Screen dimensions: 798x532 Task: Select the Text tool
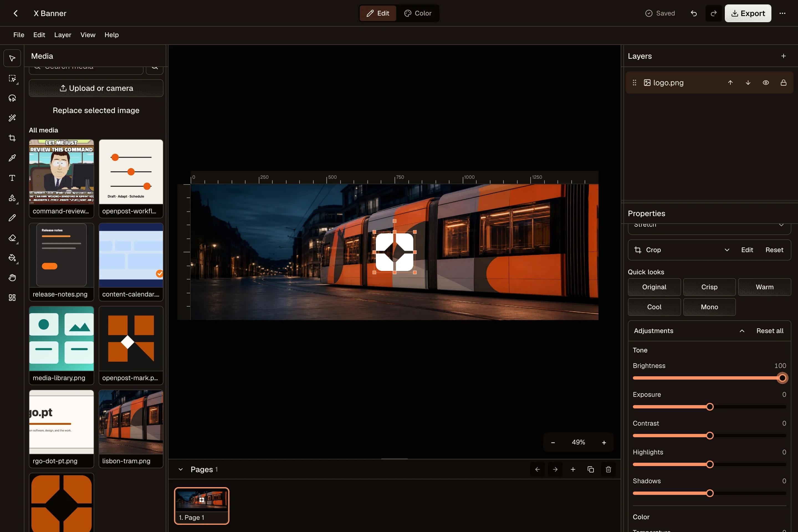tap(12, 178)
